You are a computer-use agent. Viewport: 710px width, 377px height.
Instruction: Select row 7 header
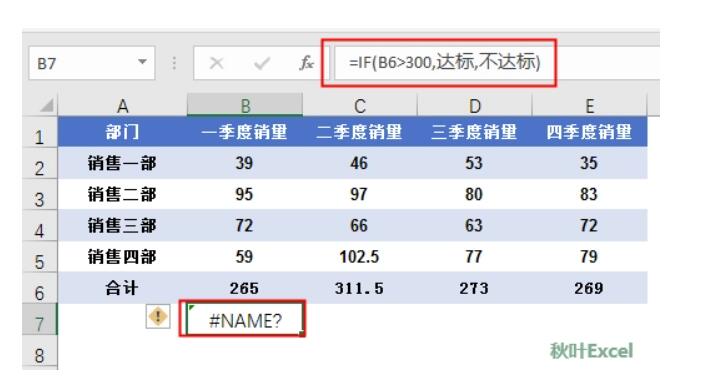pos(40,320)
